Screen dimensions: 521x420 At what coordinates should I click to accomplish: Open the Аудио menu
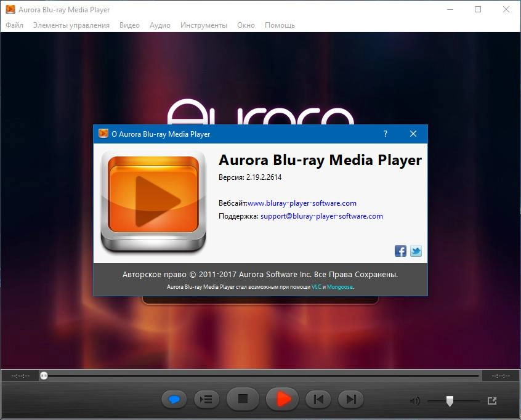click(160, 25)
